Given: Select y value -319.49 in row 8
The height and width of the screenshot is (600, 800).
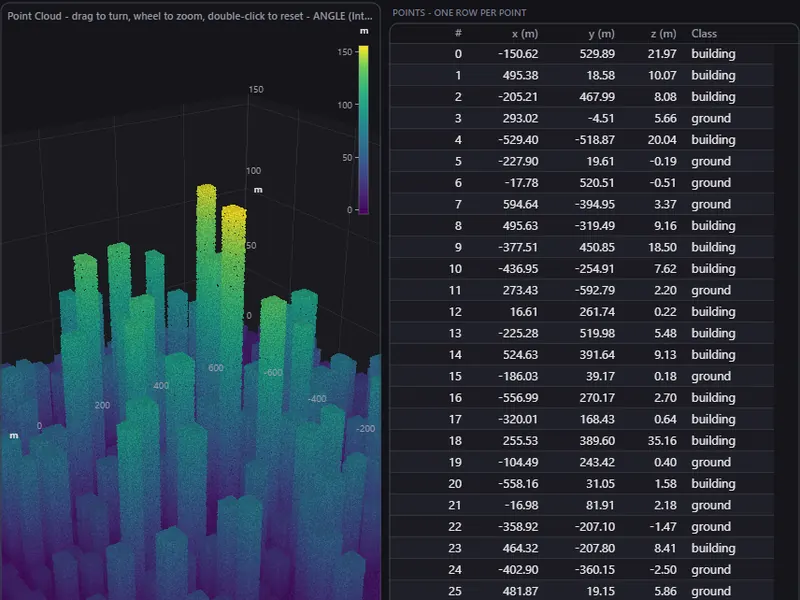Looking at the screenshot, I should pos(595,226).
